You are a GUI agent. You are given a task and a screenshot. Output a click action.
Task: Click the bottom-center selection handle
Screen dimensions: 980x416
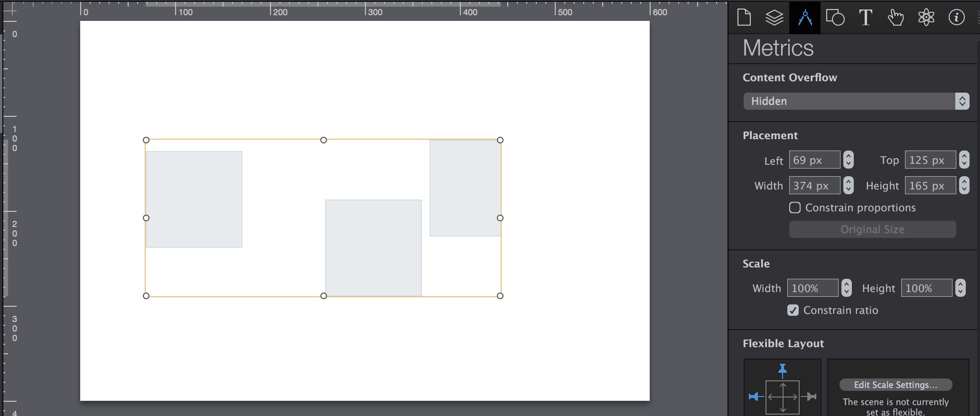pos(324,296)
